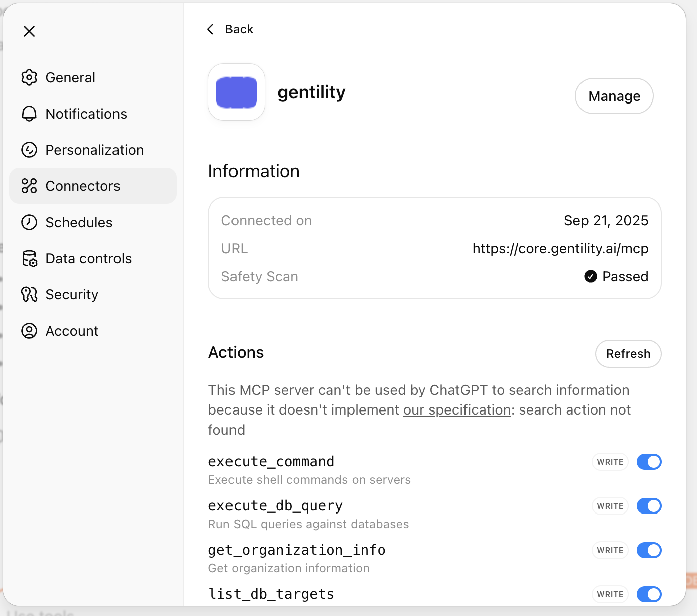Click the Security icon in sidebar
697x616 pixels.
coord(29,294)
